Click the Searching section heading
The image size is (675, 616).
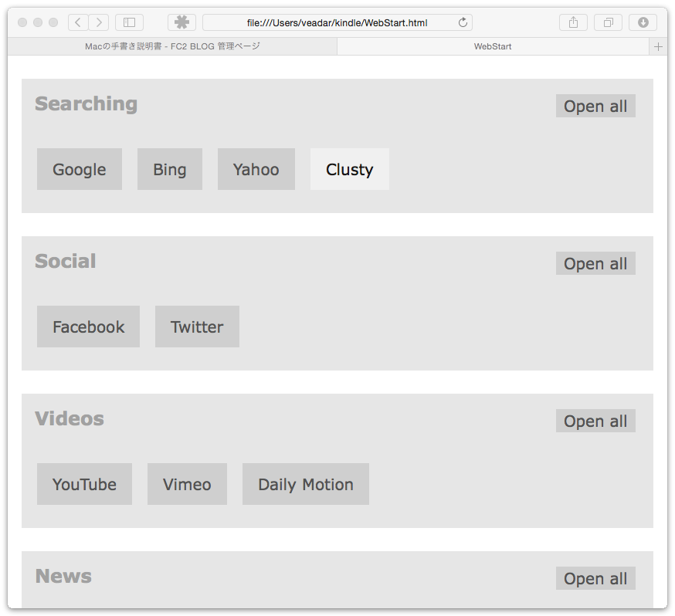coord(86,104)
